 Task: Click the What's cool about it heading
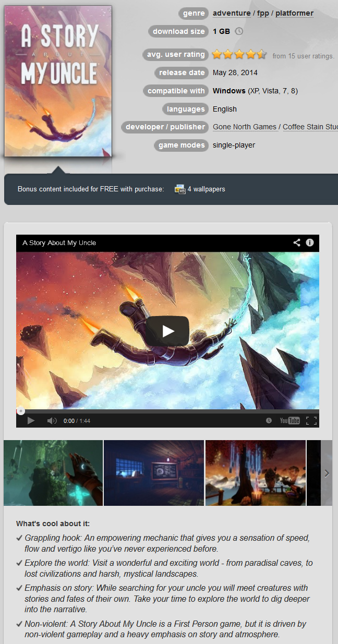pos(53,524)
